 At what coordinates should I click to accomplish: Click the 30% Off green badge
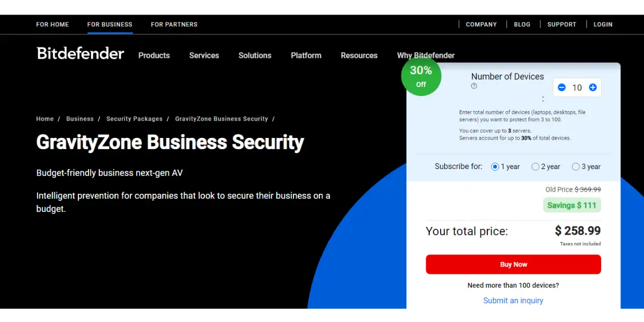coord(421,76)
